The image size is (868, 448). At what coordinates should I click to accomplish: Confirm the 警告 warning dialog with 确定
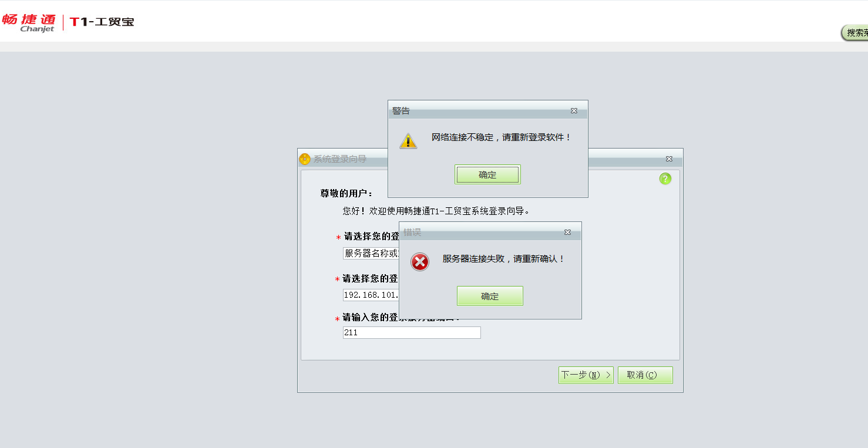pyautogui.click(x=487, y=174)
